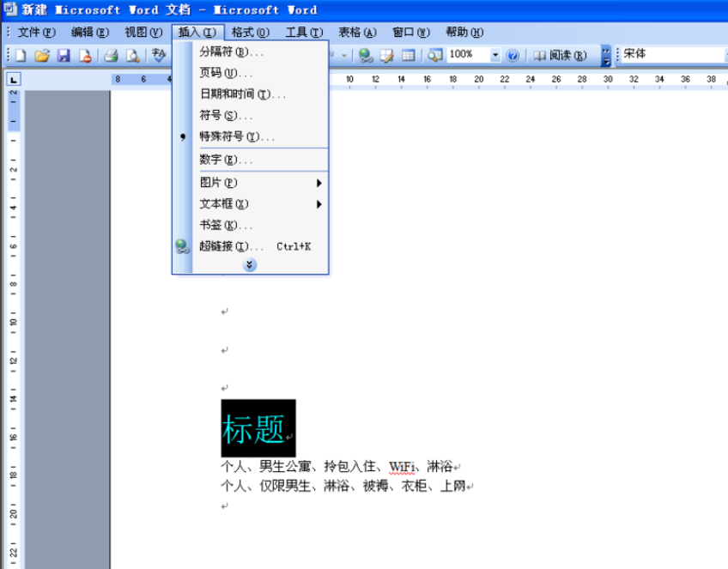
Task: Expand the zoom 100% dropdown arrow
Action: [x=495, y=55]
